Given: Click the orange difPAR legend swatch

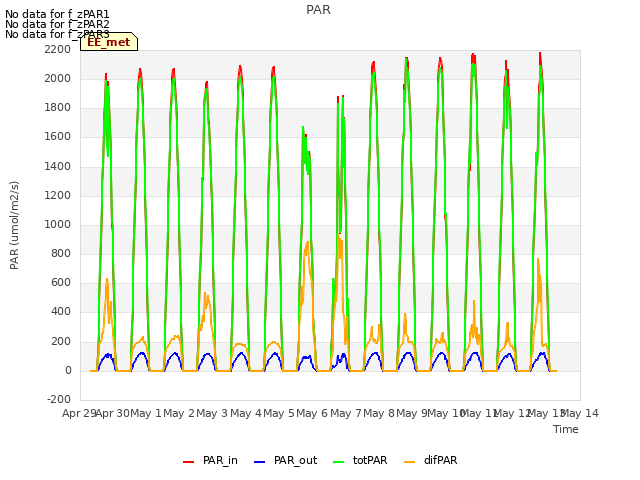Looking at the screenshot, I should (x=409, y=462).
